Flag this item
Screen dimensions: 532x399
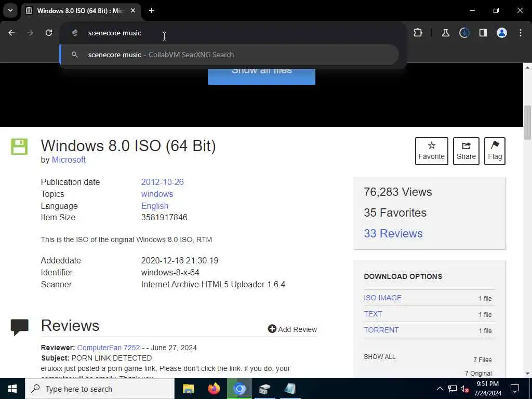[x=495, y=151]
